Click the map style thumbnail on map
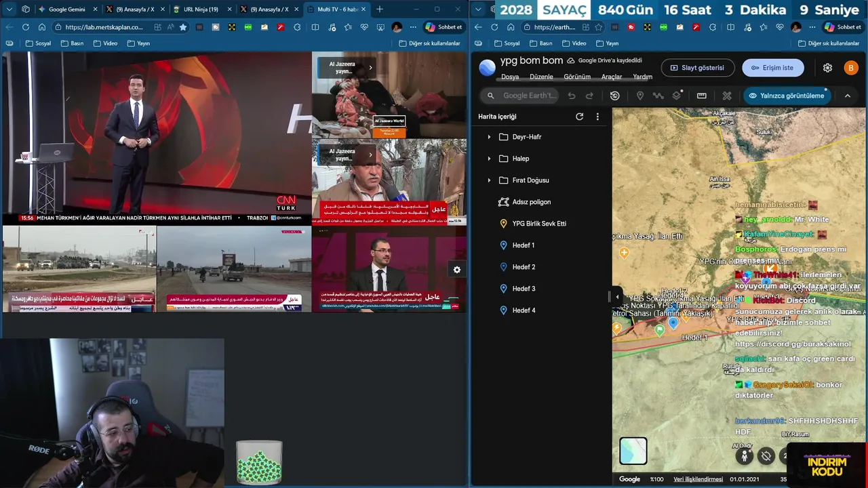The image size is (868, 488). (x=633, y=451)
